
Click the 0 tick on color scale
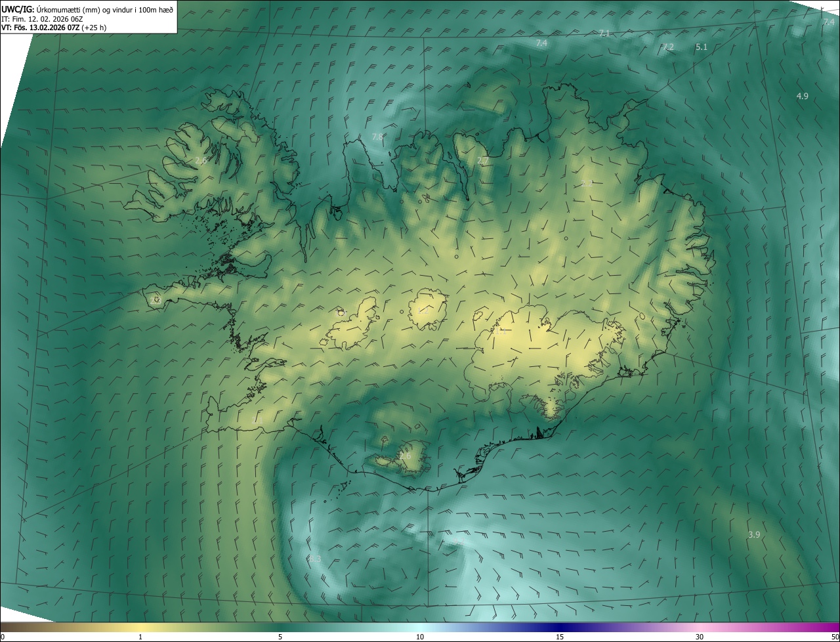[2, 637]
